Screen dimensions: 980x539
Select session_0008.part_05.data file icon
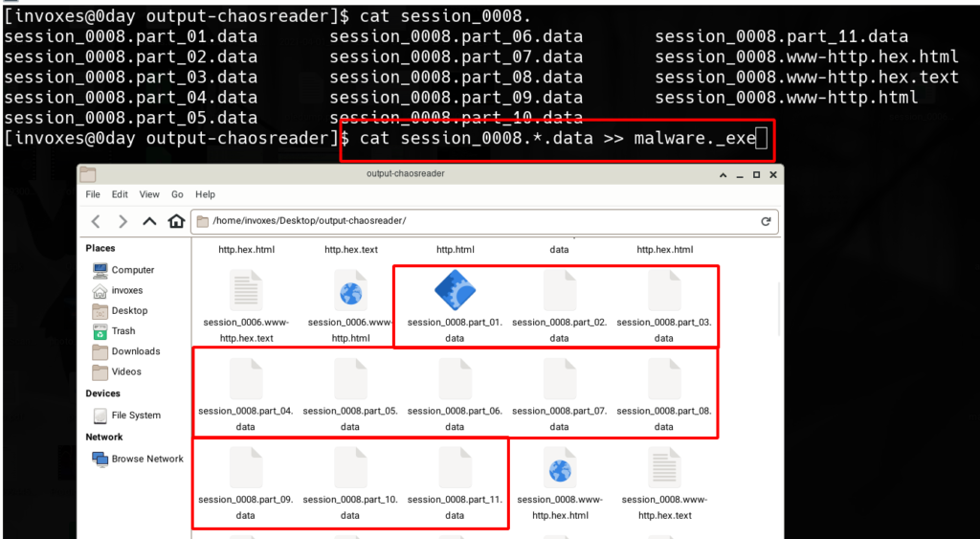pyautogui.click(x=350, y=379)
